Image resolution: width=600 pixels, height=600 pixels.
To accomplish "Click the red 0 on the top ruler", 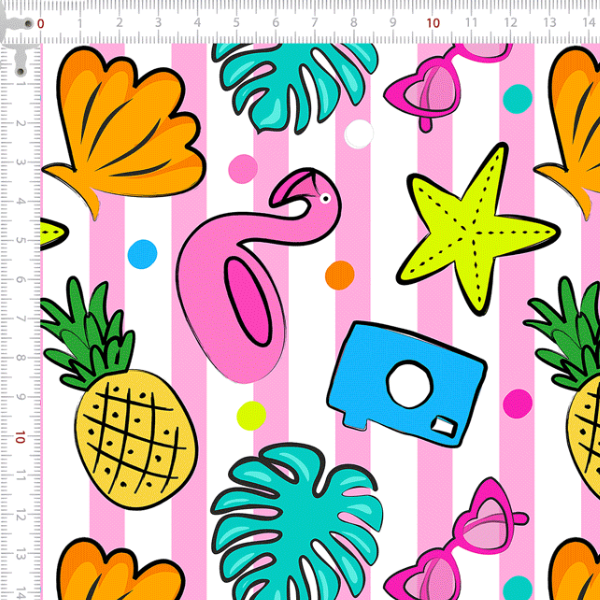I will click(41, 24).
